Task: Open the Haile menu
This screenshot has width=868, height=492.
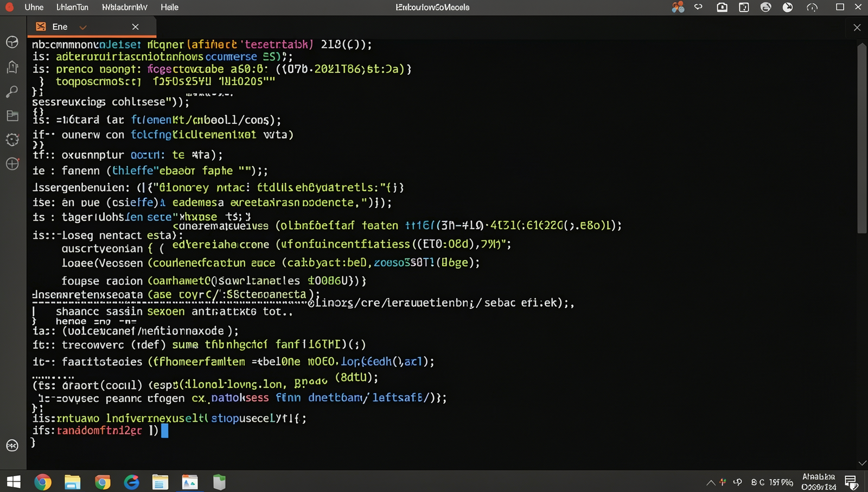Action: pos(169,7)
